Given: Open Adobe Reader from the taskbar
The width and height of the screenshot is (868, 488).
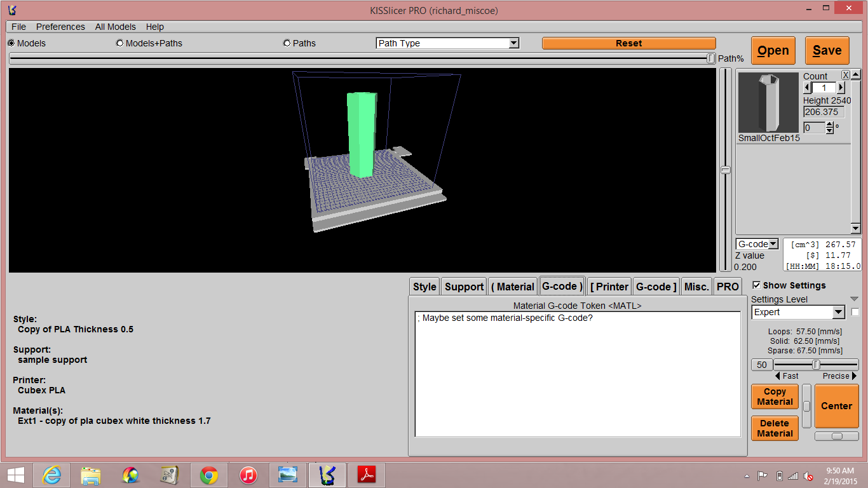Looking at the screenshot, I should (367, 475).
